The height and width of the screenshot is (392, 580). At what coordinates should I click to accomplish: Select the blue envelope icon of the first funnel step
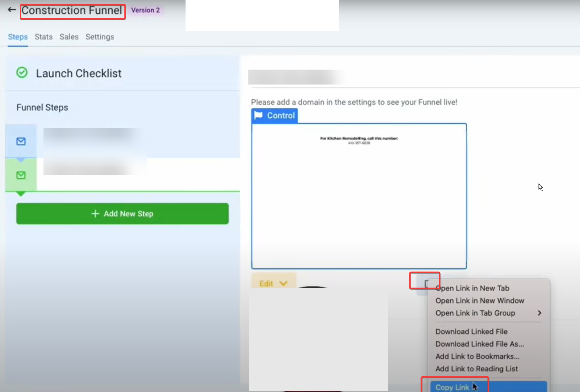tap(21, 141)
